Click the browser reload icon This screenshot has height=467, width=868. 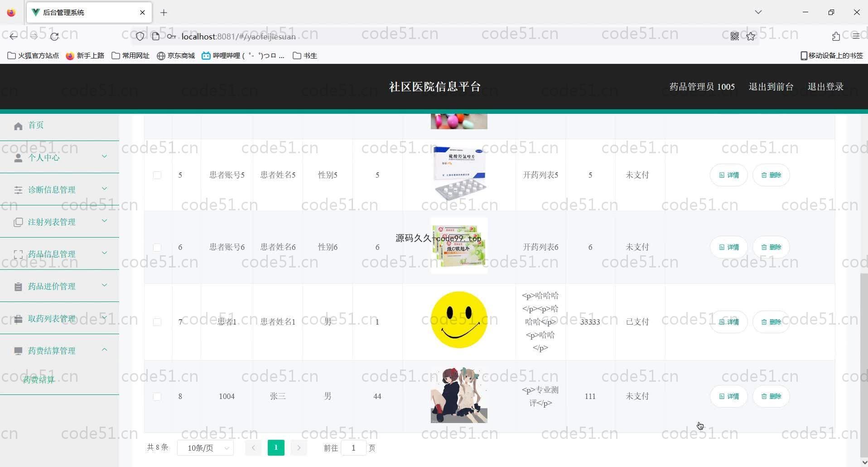(x=54, y=37)
